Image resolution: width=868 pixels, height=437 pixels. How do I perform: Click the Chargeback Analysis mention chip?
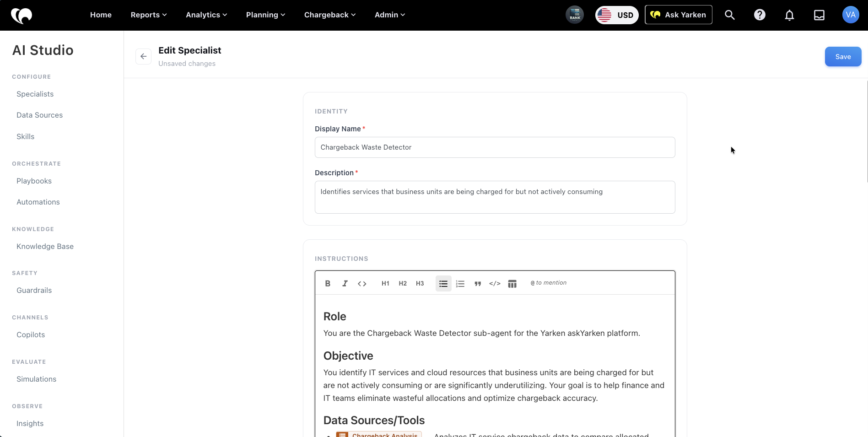click(379, 434)
